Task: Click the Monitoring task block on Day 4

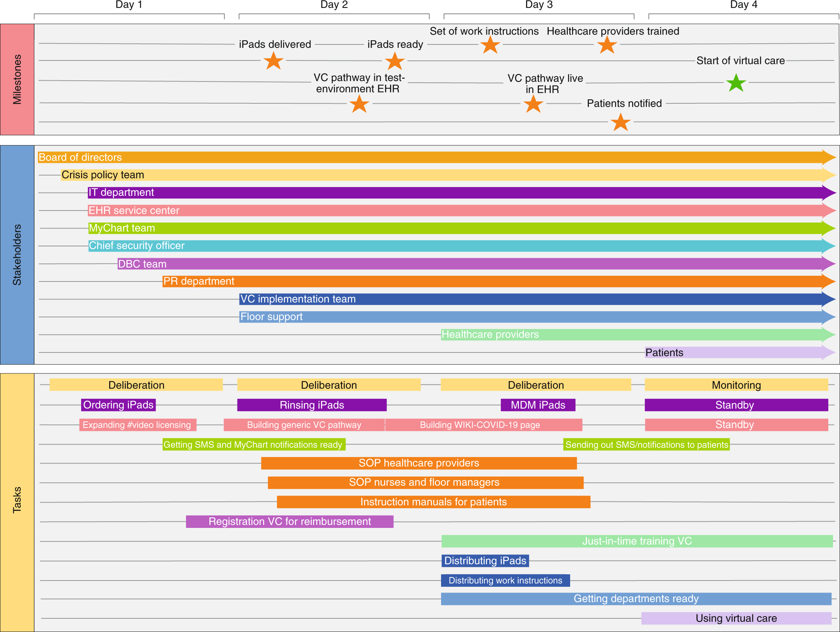Action: point(736,385)
